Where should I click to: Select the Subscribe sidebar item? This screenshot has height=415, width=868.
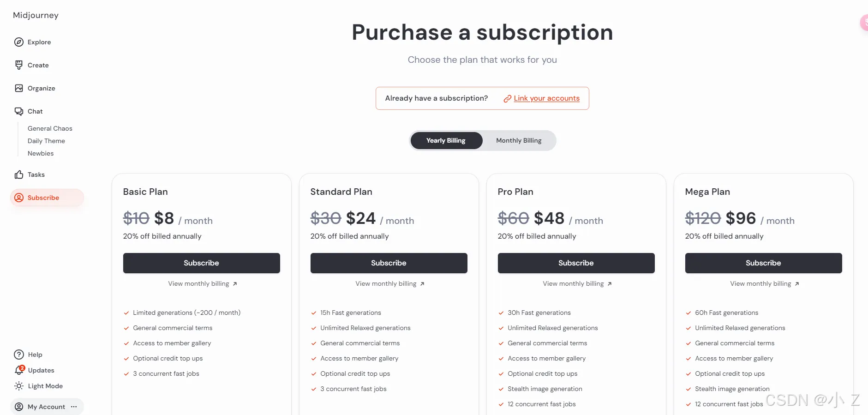43,198
